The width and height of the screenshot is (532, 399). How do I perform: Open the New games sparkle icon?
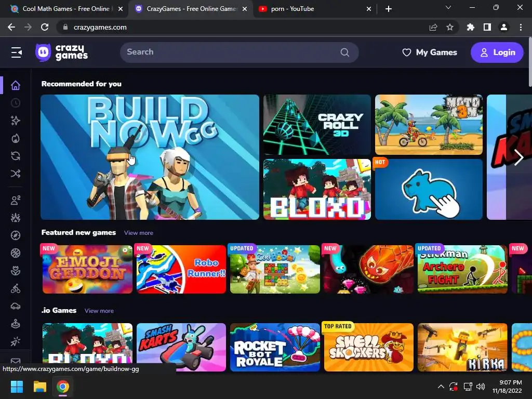16,121
